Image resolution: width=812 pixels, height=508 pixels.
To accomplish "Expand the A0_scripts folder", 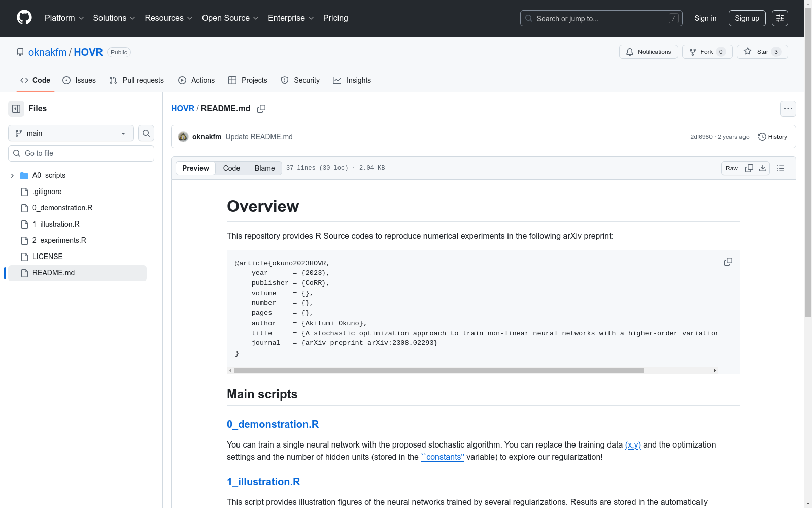I will click(x=12, y=175).
